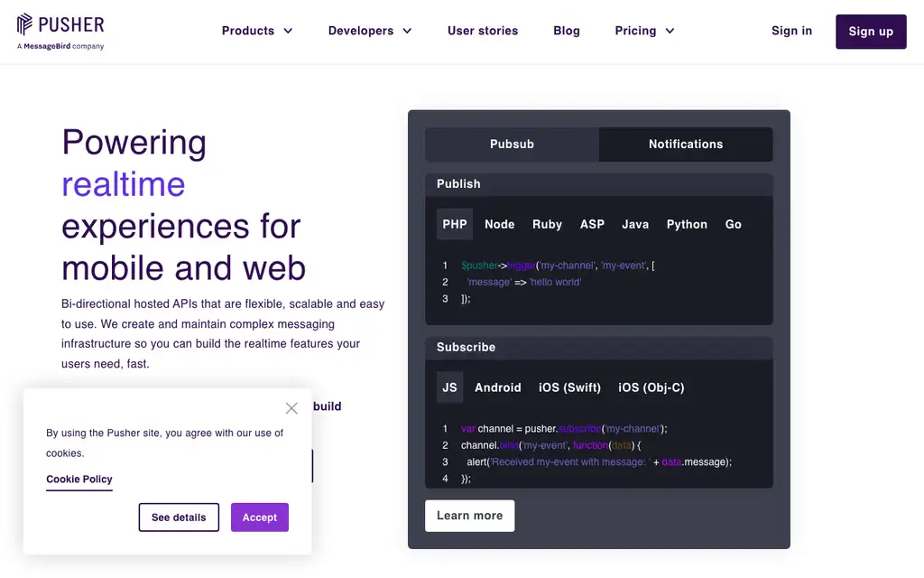Select the Python publish language tab
Viewport: 924px width, 578px height.
687,224
